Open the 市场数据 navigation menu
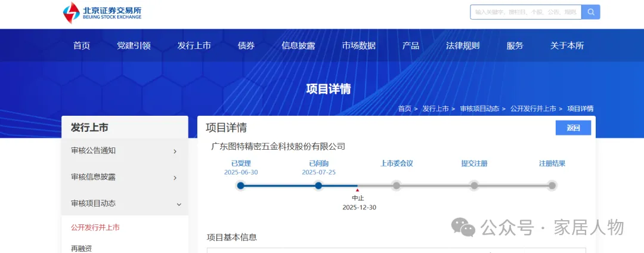644x253 pixels. click(x=358, y=45)
